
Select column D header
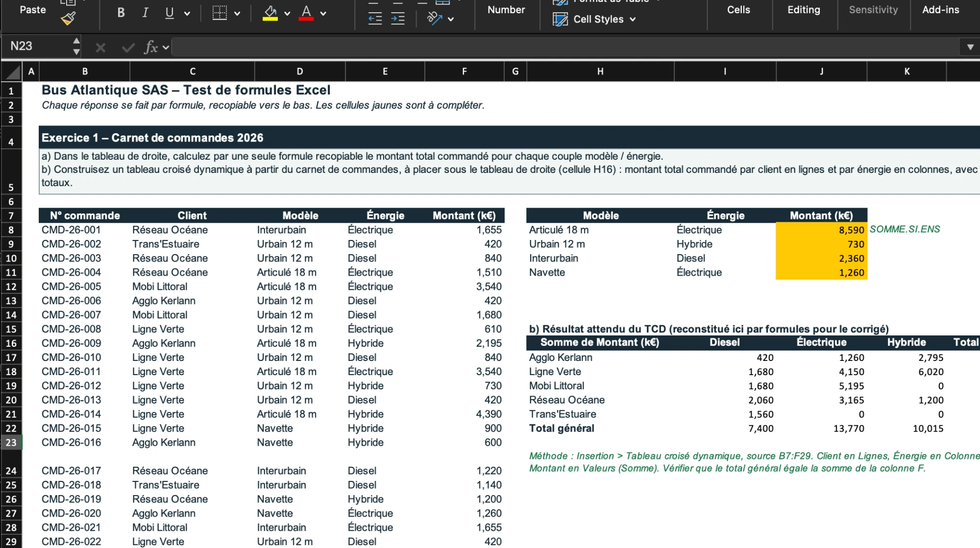[300, 71]
